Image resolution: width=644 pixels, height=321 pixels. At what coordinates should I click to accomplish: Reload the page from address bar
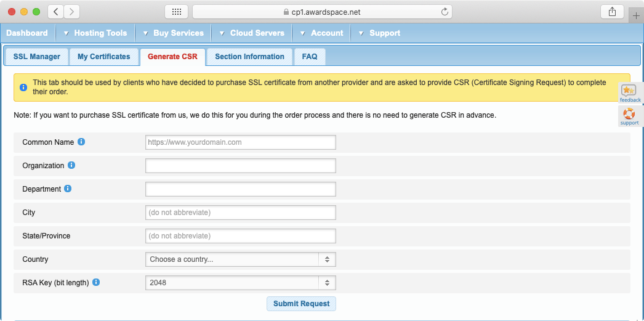pos(445,12)
